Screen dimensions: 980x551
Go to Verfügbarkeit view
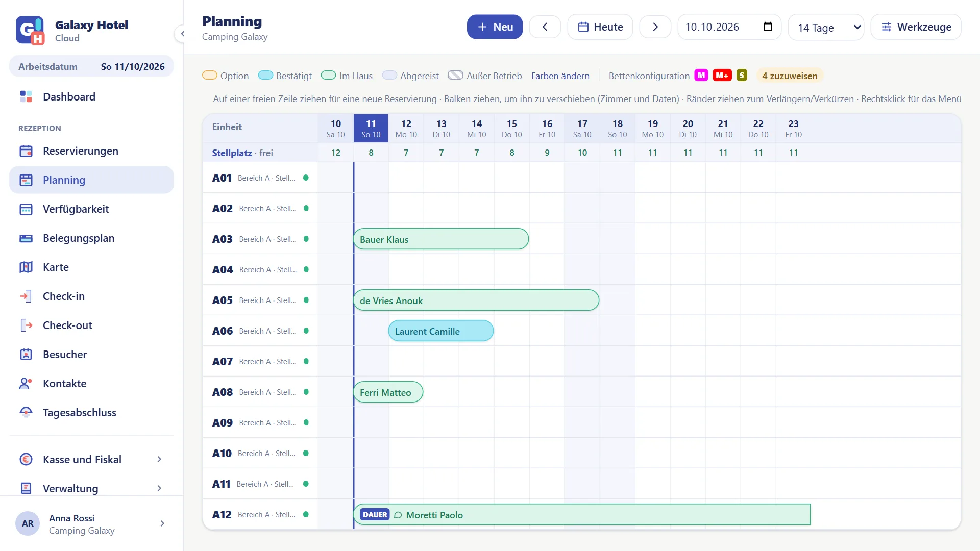91,209
